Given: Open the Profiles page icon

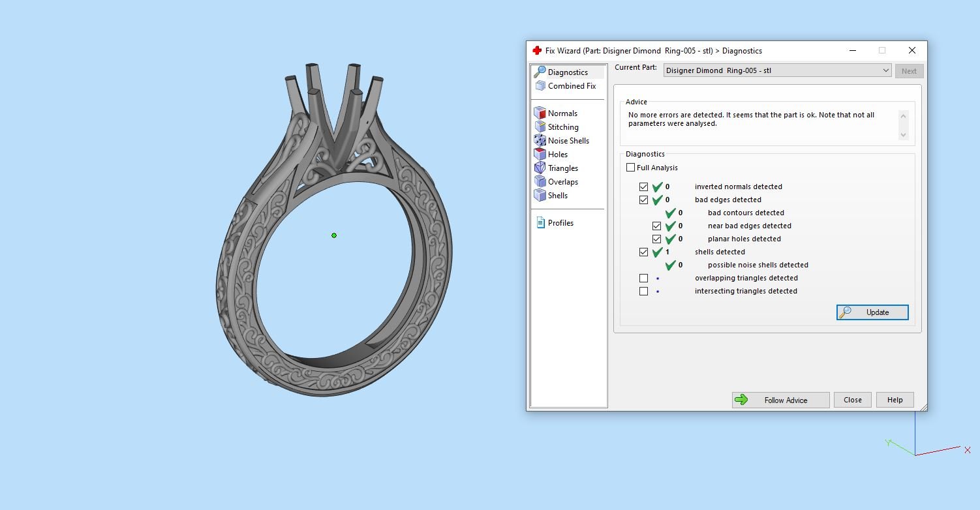Looking at the screenshot, I should 540,223.
